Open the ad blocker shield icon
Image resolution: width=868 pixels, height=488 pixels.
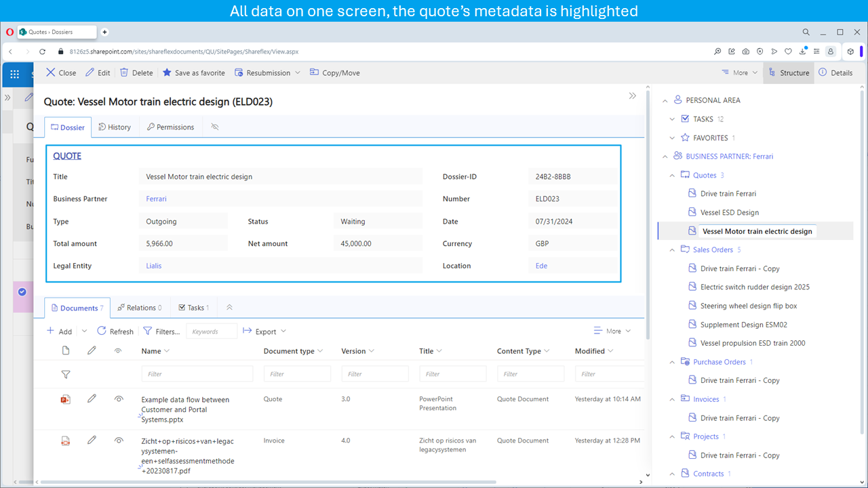(x=759, y=52)
